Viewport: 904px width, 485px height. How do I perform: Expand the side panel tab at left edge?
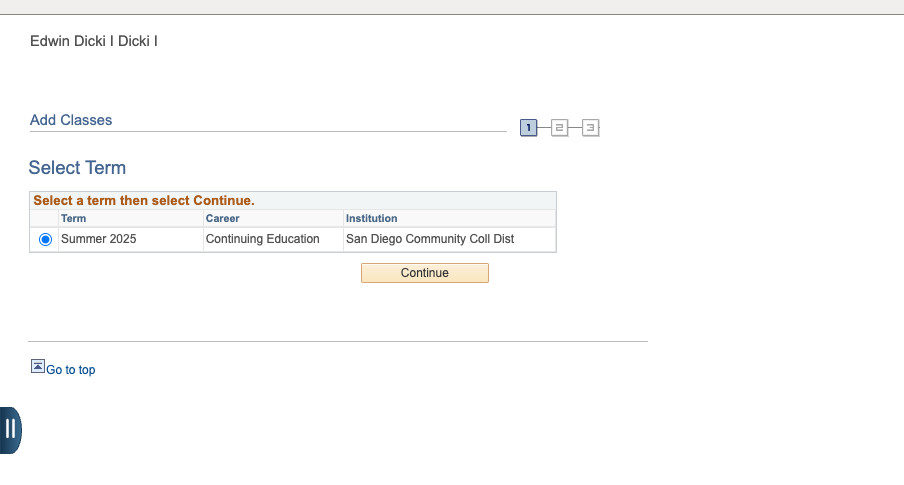pos(10,430)
